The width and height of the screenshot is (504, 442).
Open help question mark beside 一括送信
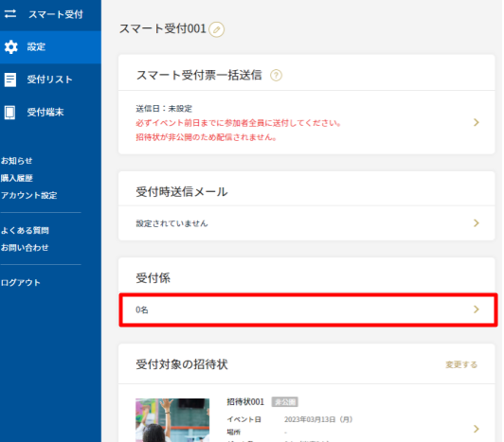pos(276,76)
